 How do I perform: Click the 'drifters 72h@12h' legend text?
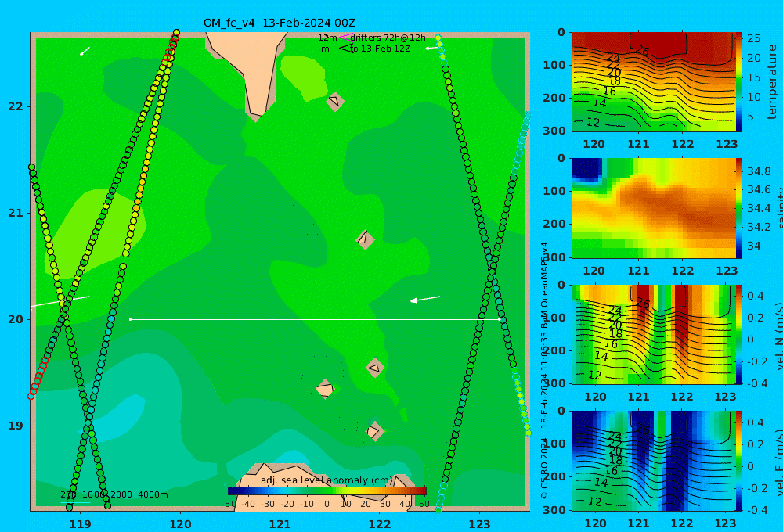pyautogui.click(x=388, y=38)
